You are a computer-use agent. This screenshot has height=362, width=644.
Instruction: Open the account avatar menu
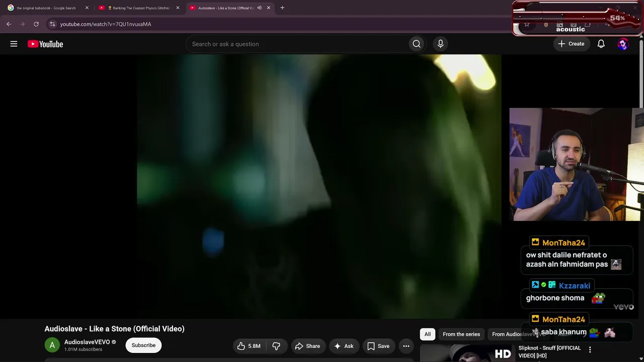[623, 44]
